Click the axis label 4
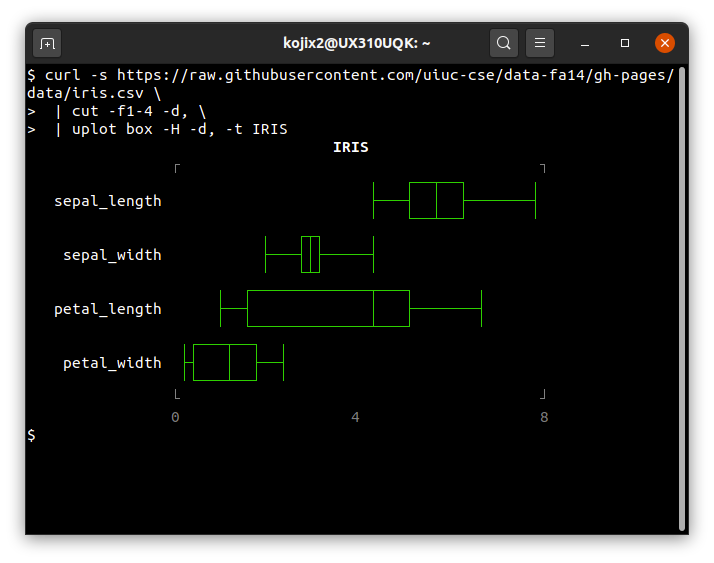This screenshot has height=563, width=714. tap(355, 417)
